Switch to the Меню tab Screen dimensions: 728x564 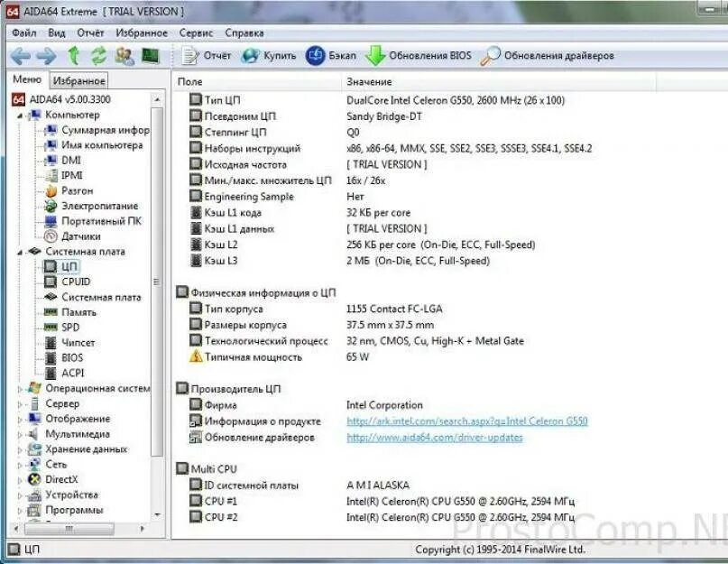(x=27, y=79)
